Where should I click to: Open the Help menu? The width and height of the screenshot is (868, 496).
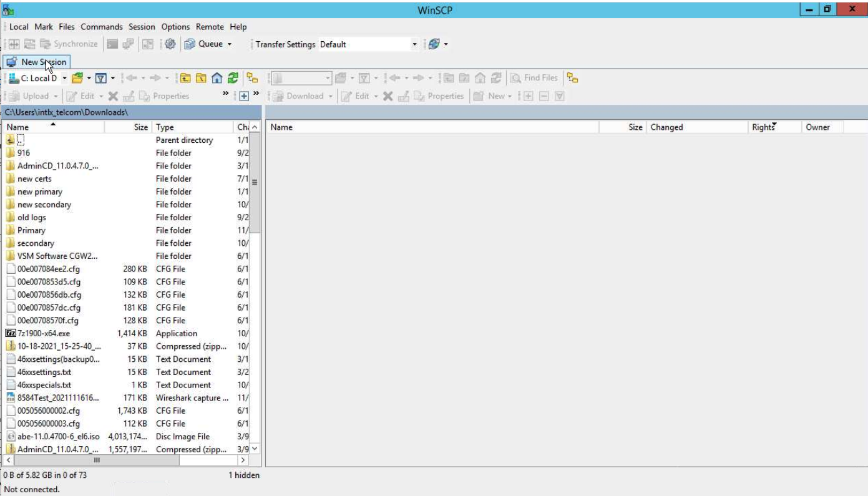(x=238, y=27)
